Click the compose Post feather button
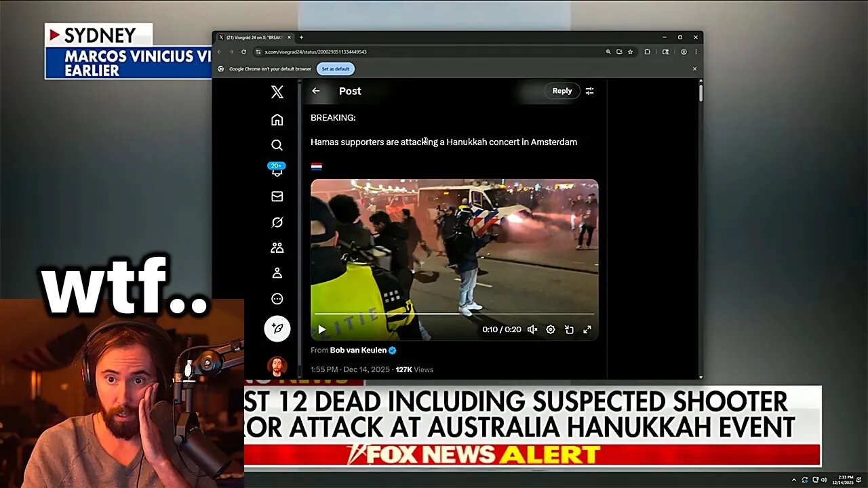 click(x=277, y=329)
